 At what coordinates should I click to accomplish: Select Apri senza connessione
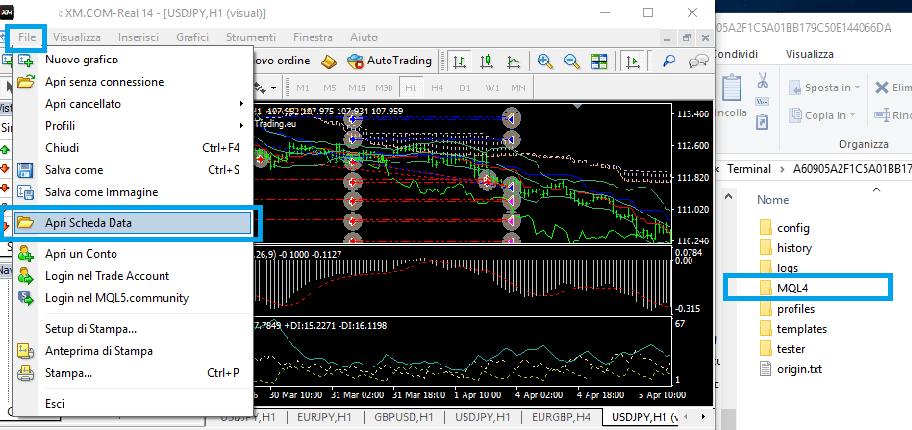(133, 82)
